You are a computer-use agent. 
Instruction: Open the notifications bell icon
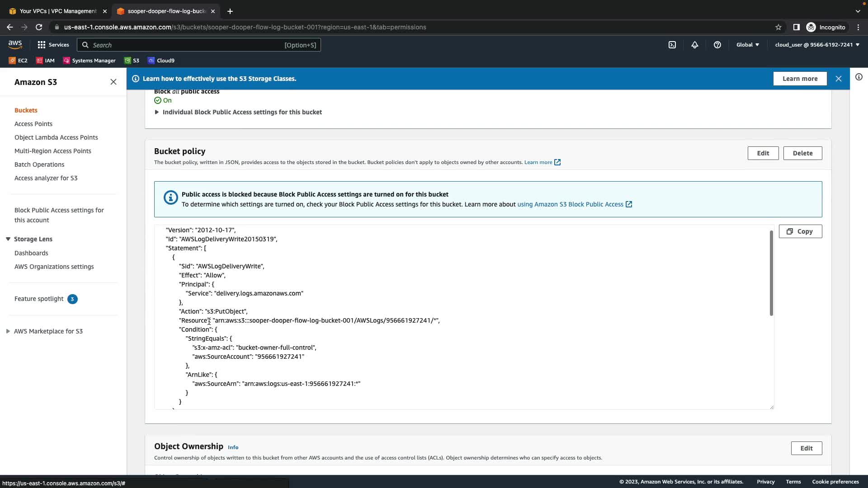[695, 45]
